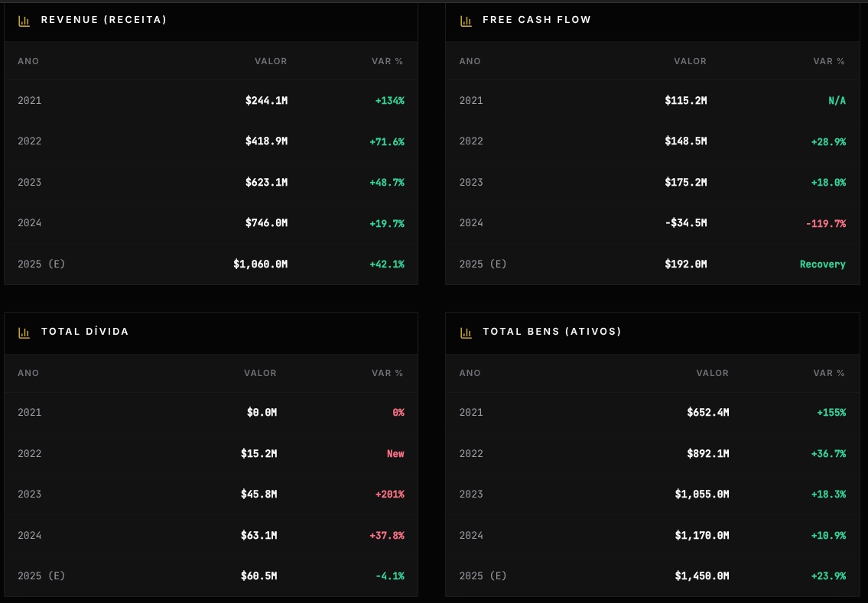The width and height of the screenshot is (868, 603).
Task: Select the Free Cash Flow panel title
Action: pos(537,20)
